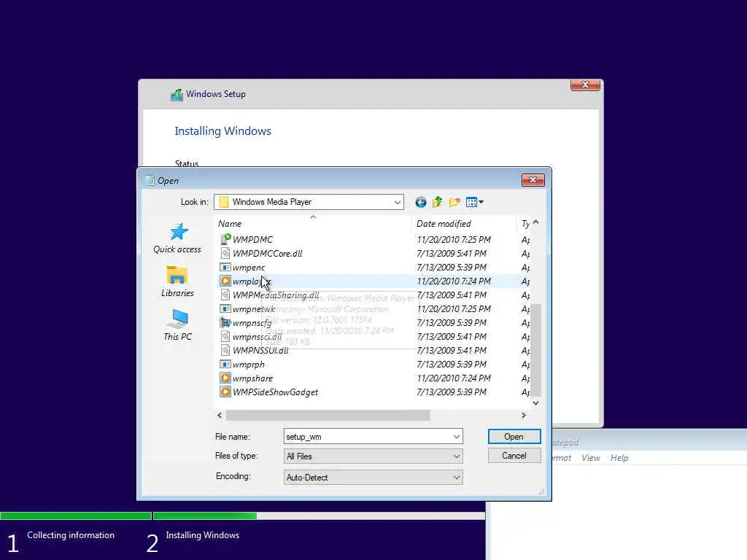Expand the Encoding dropdown

coord(456,477)
